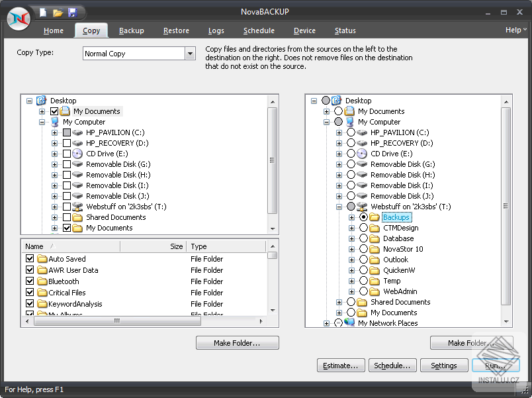Screen dimensions: 532x398
Task: Check the Removable Disk (H:) source checkbox
Action: 67,175
